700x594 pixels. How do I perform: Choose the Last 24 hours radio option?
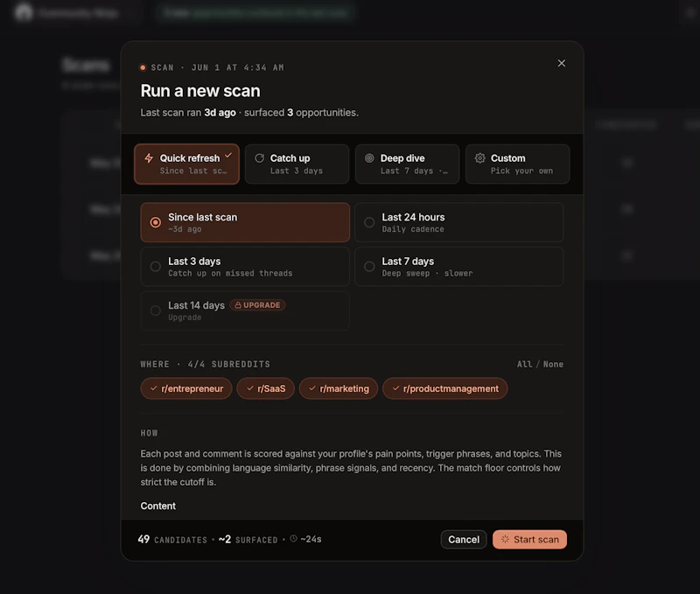458,222
